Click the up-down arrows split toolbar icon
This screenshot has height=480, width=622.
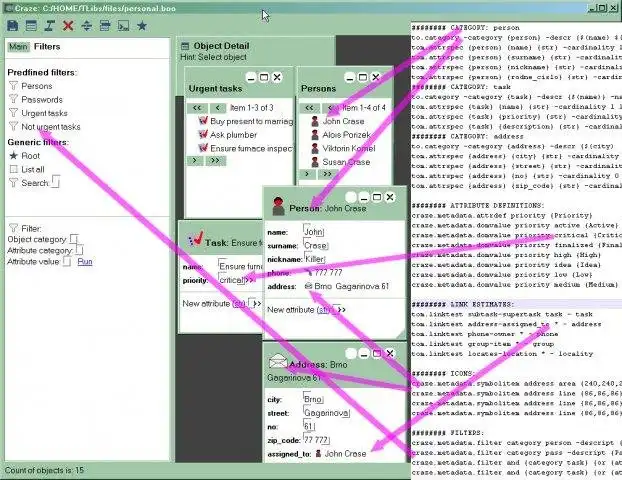click(86, 26)
